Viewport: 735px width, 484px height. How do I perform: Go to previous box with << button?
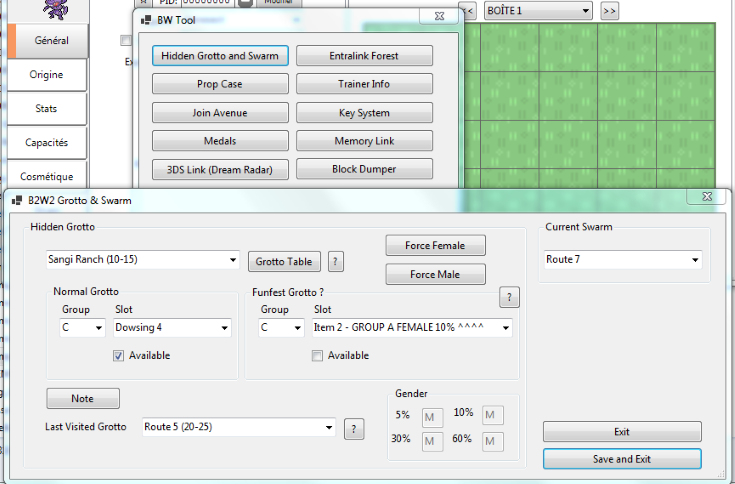[468, 11]
